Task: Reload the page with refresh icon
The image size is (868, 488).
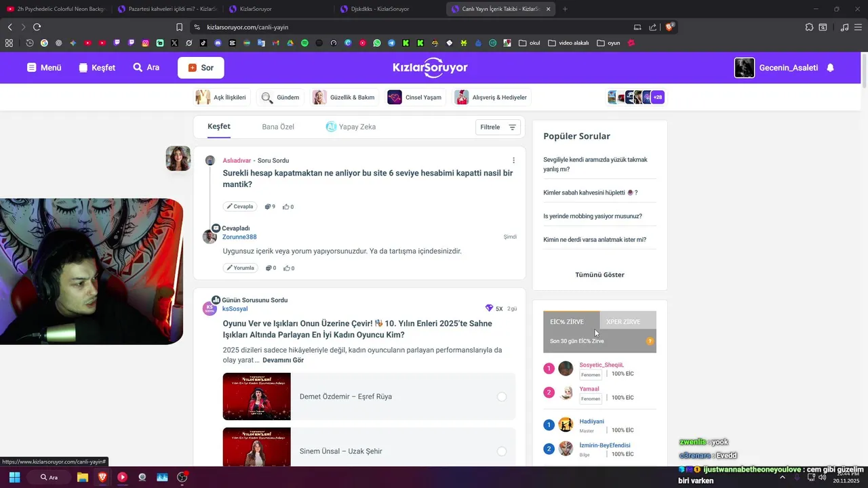Action: [37, 27]
